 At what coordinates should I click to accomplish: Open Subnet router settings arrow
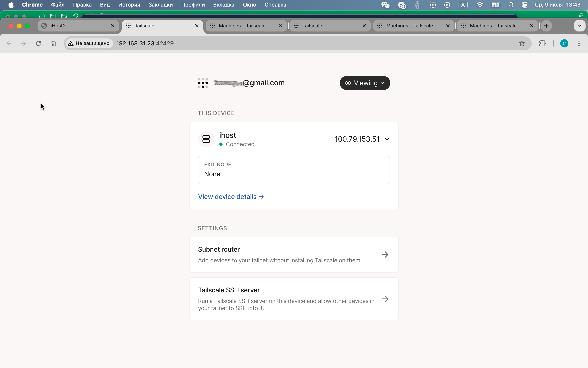tap(385, 255)
